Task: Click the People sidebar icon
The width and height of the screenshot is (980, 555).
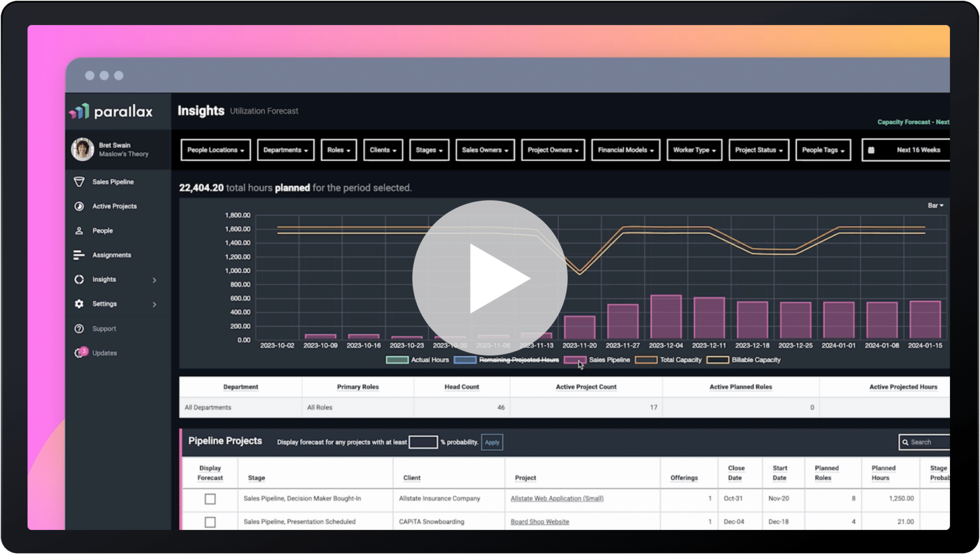Action: 80,231
